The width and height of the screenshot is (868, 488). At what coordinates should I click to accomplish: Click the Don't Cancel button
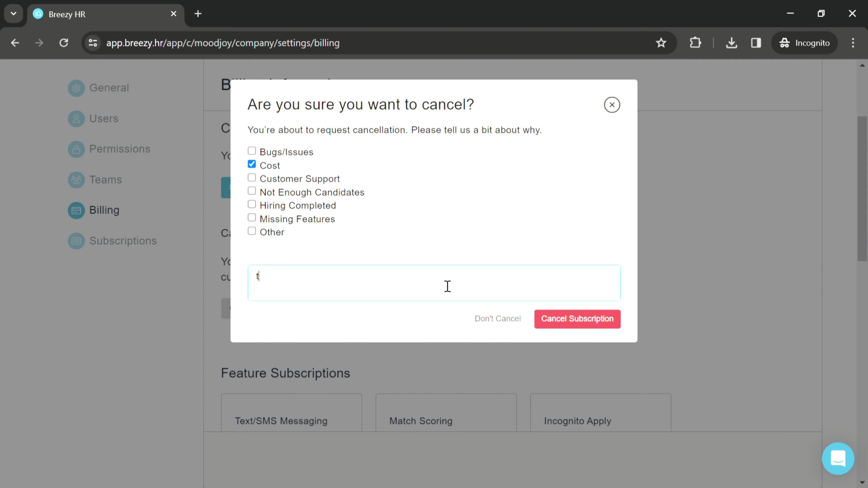498,318
